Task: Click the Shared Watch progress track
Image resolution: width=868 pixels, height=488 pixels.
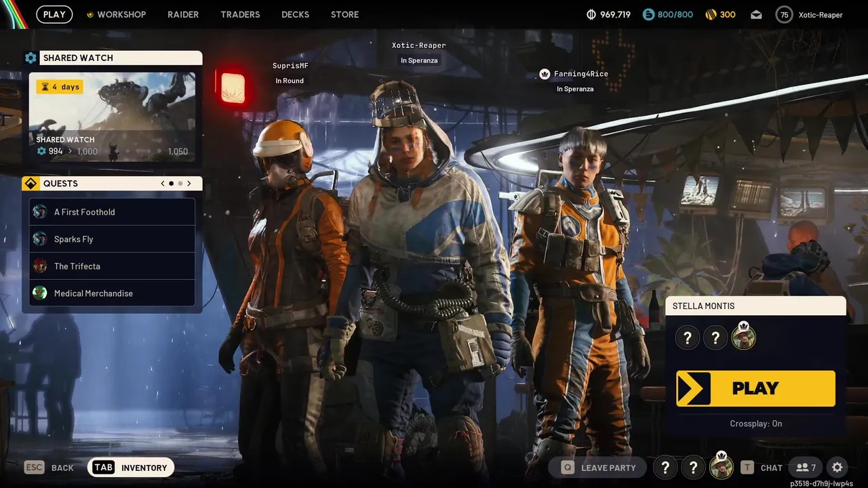Action: [114, 151]
